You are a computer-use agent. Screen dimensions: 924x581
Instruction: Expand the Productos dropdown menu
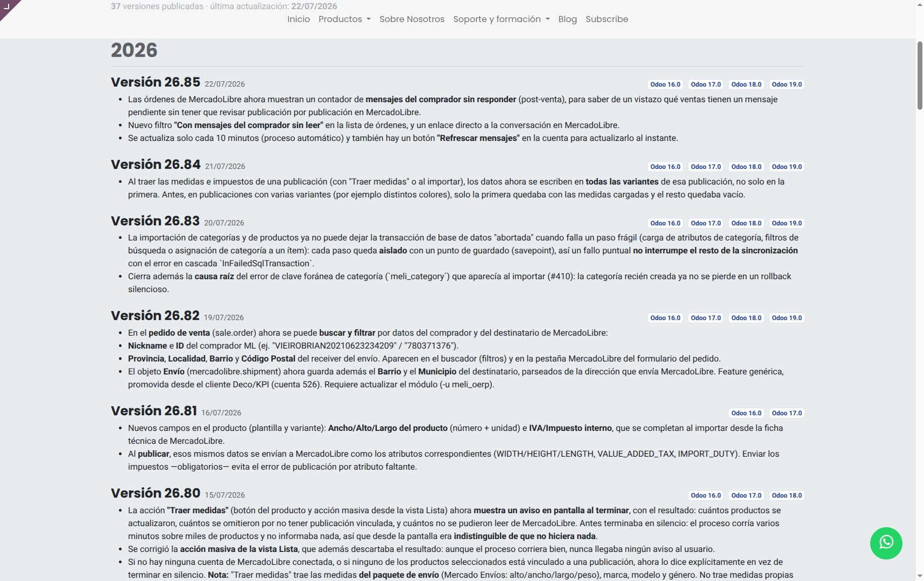point(344,19)
